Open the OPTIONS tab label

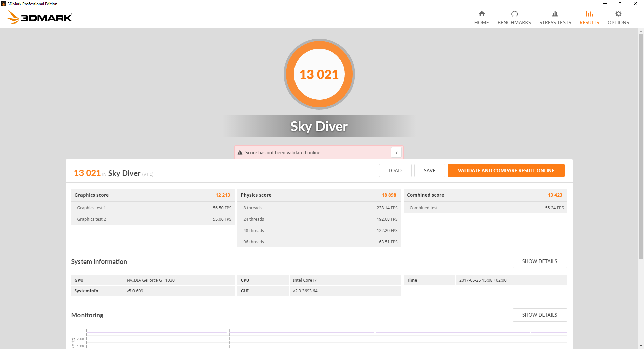pos(619,23)
